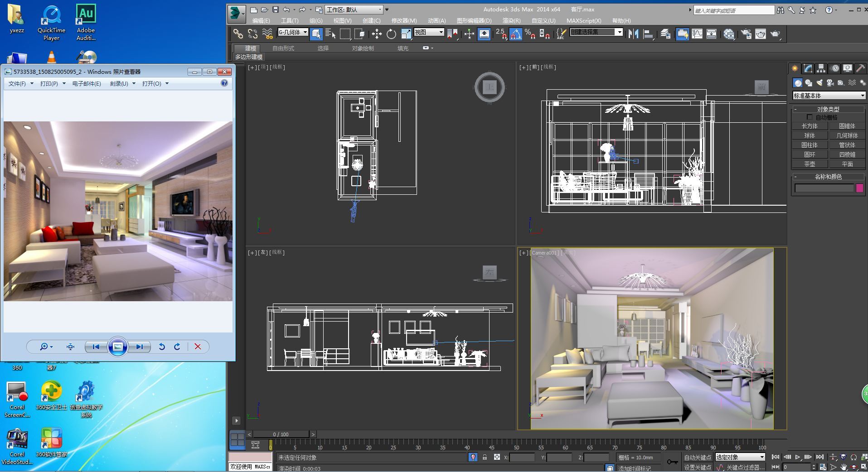Image resolution: width=868 pixels, height=472 pixels.
Task: Open the Material Editor icon
Action: point(729,34)
